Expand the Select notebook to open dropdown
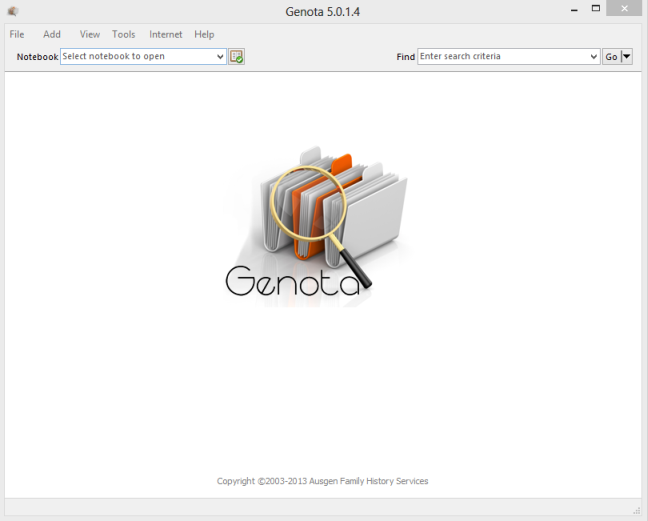 coord(220,57)
